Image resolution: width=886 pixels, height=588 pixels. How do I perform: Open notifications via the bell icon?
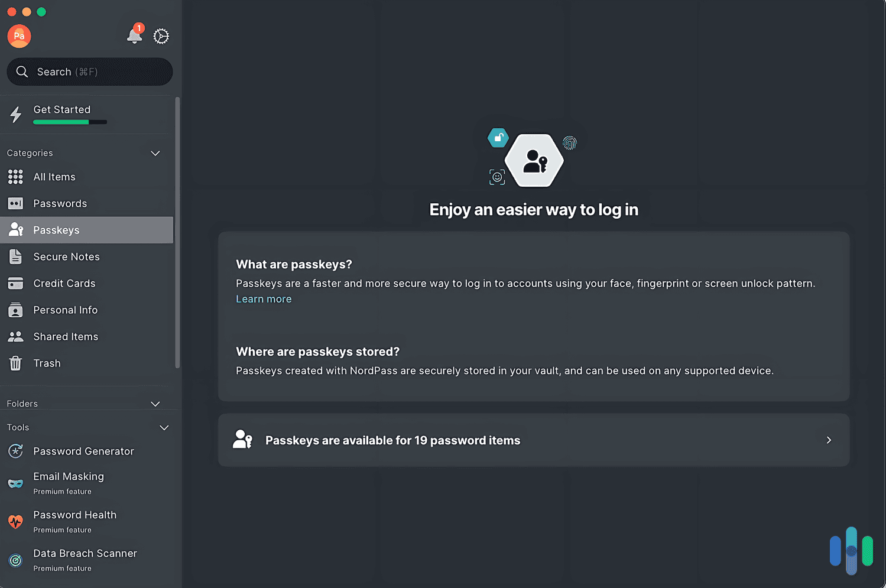[x=134, y=36]
